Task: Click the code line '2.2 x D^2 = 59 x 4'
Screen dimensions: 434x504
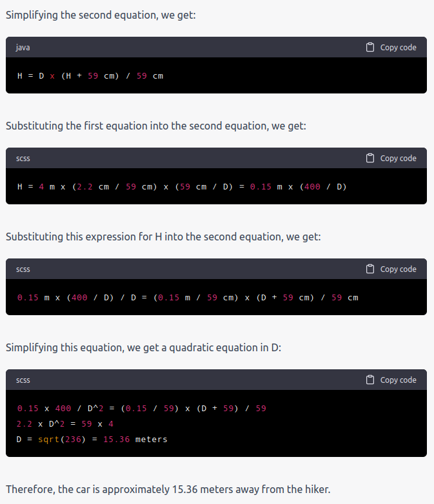Action: (65, 423)
